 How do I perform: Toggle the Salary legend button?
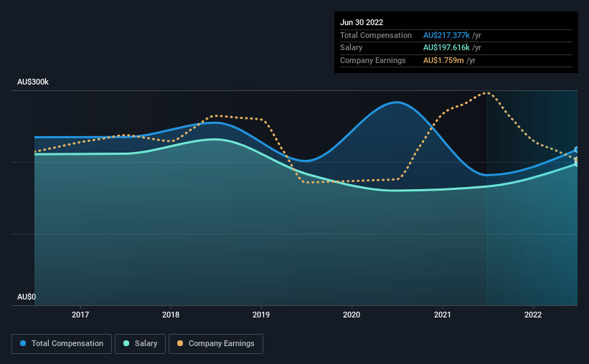tap(140, 344)
